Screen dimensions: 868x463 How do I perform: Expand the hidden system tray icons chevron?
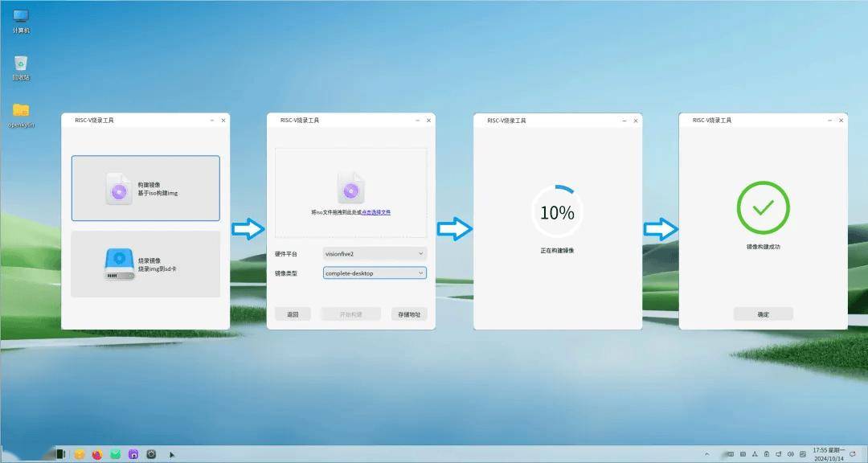pyautogui.click(x=706, y=454)
